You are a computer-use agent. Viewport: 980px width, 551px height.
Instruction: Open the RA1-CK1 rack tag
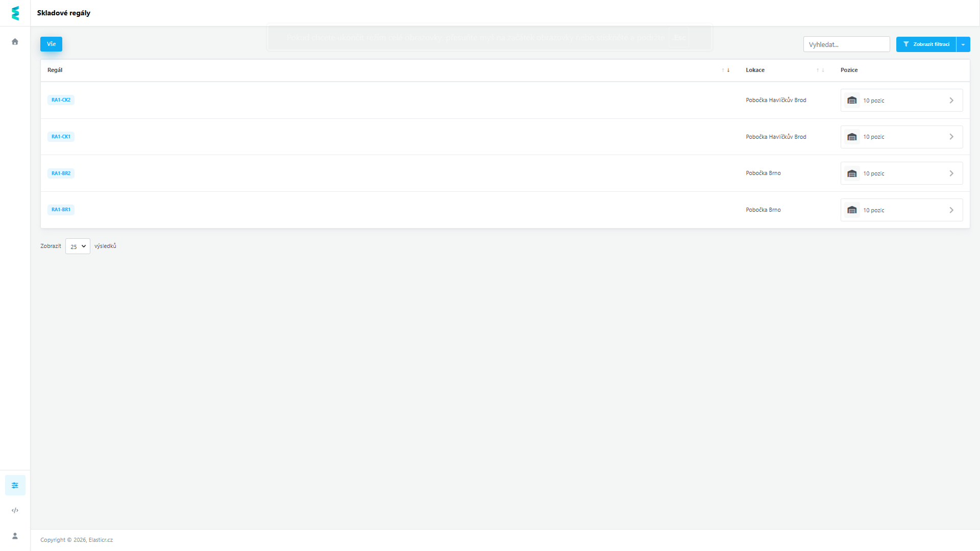[x=61, y=137]
